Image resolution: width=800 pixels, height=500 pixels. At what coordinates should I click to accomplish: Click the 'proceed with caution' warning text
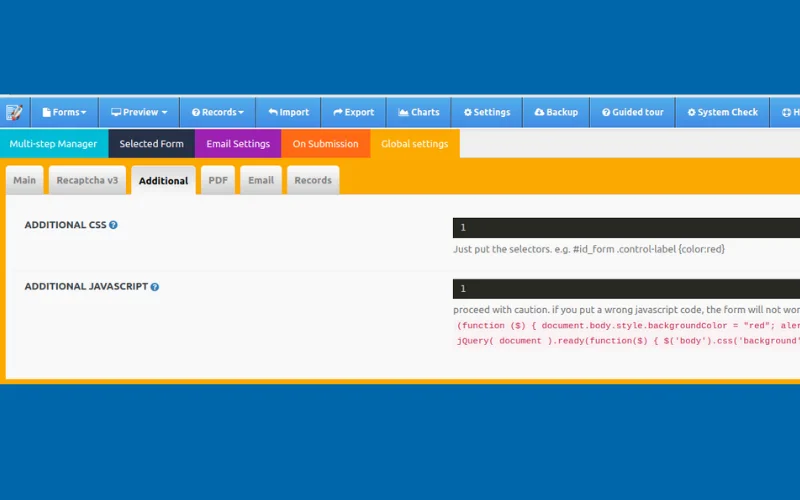(x=626, y=310)
